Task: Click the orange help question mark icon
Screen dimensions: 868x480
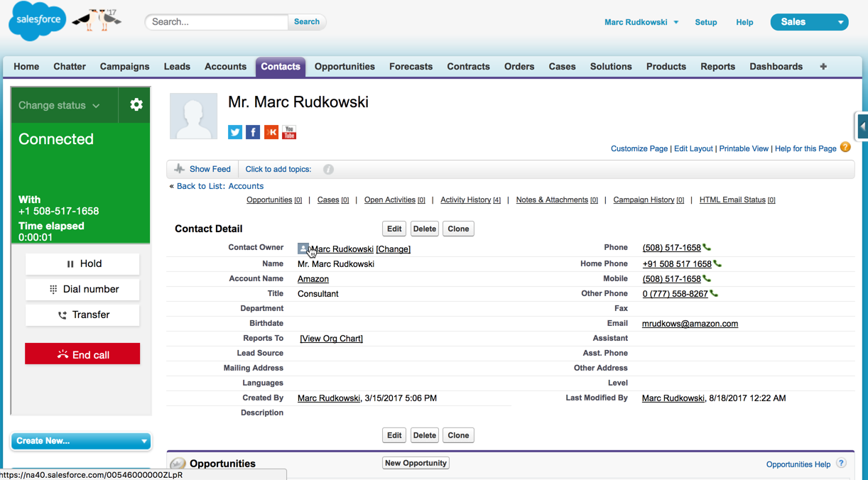Action: [845, 147]
